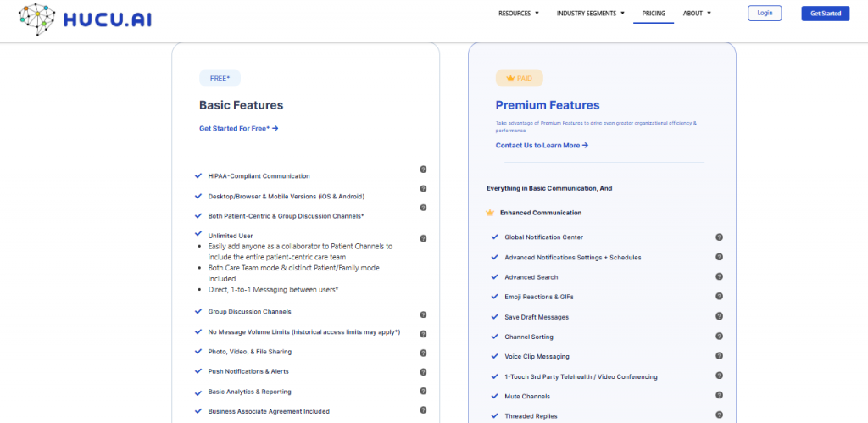Click help icon for Voice Clip Messaging

click(719, 356)
